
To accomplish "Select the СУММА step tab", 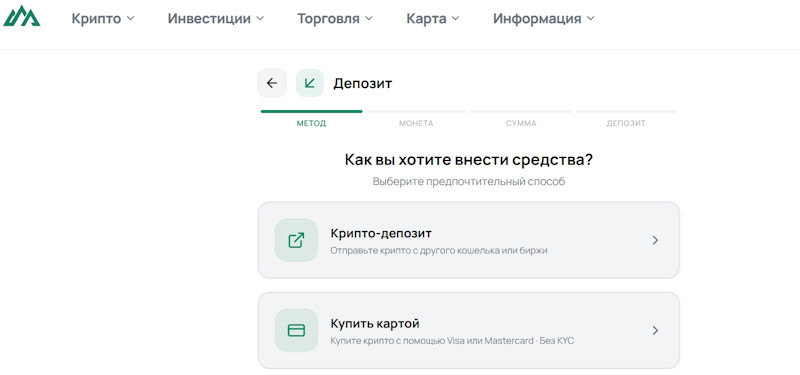I will [x=521, y=123].
